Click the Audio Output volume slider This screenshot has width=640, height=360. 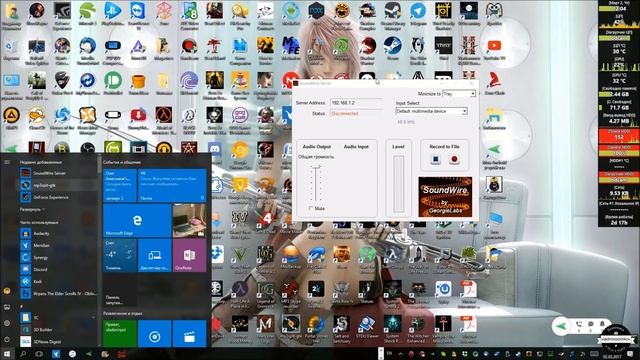[x=316, y=183]
